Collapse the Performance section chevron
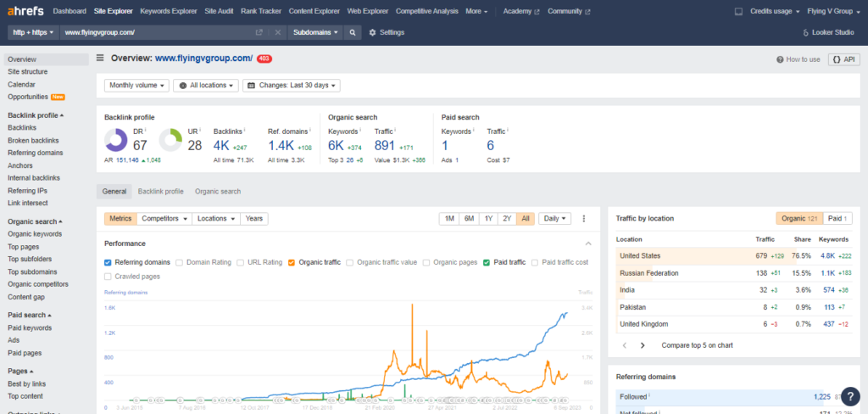The width and height of the screenshot is (868, 414). tap(588, 243)
